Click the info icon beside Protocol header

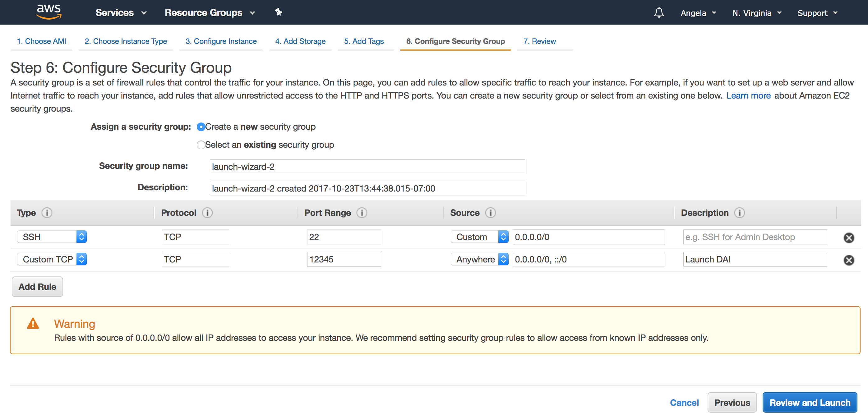coord(207,213)
